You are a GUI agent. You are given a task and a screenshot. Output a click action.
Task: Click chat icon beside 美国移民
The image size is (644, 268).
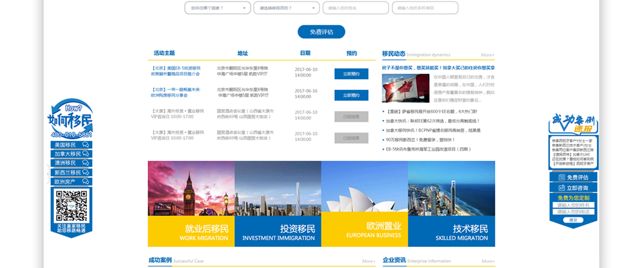tap(86, 145)
